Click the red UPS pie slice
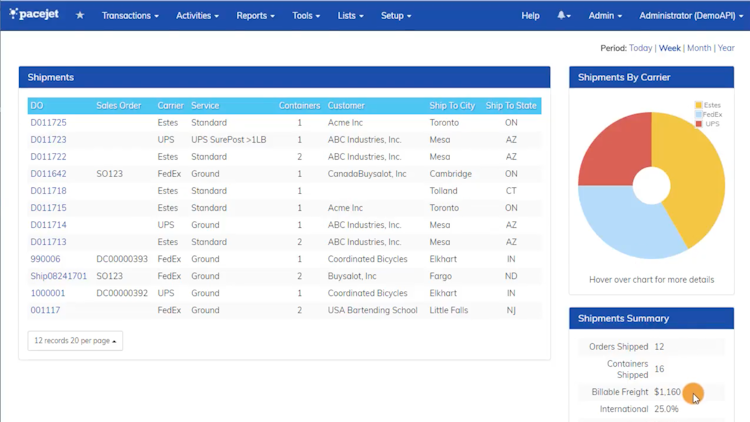This screenshot has width=750, height=422. click(617, 153)
